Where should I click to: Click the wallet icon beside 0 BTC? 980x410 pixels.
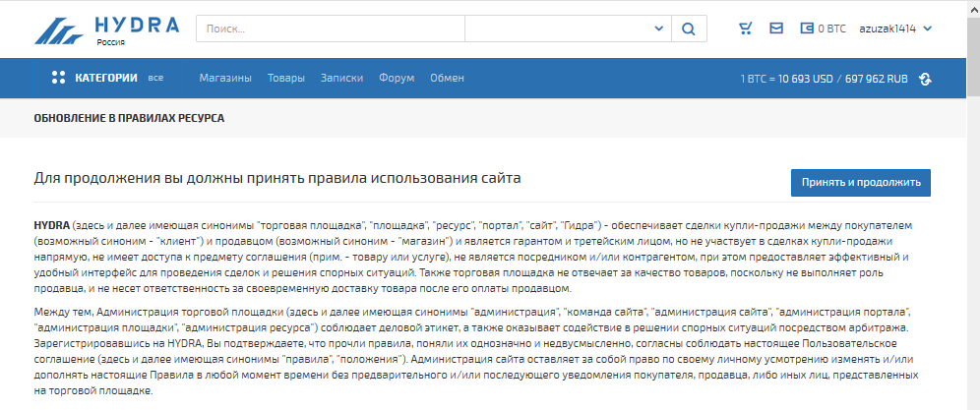(x=807, y=29)
